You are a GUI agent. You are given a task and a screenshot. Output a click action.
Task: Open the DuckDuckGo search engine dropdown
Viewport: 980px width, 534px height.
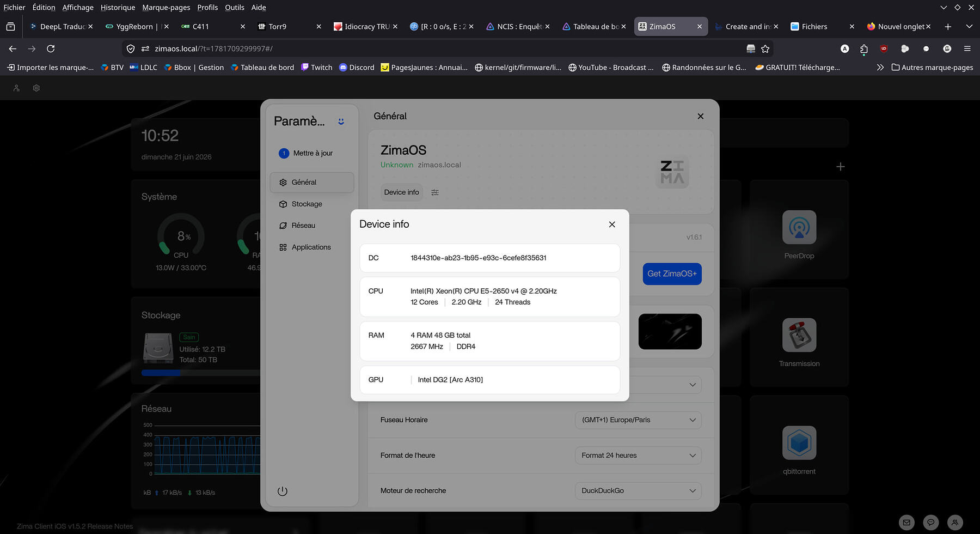(638, 491)
